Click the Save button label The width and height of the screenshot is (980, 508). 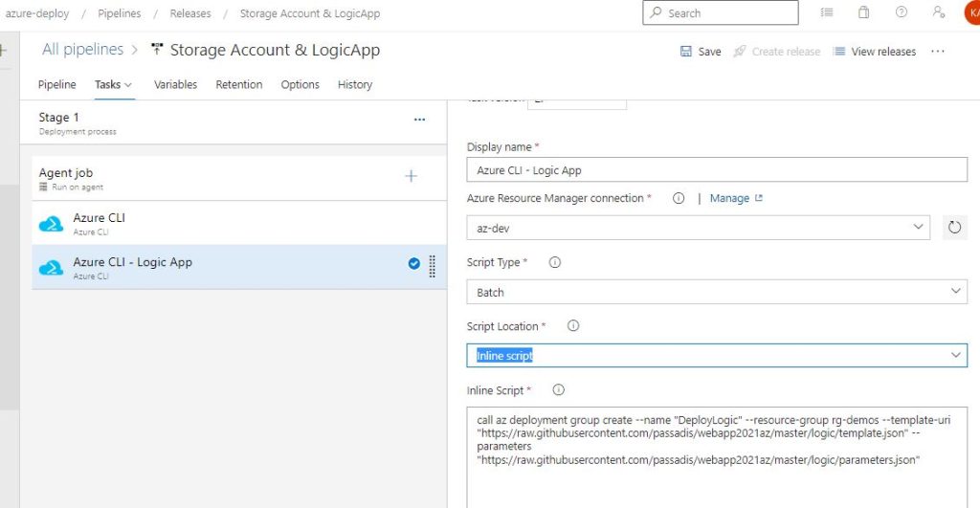(x=709, y=52)
